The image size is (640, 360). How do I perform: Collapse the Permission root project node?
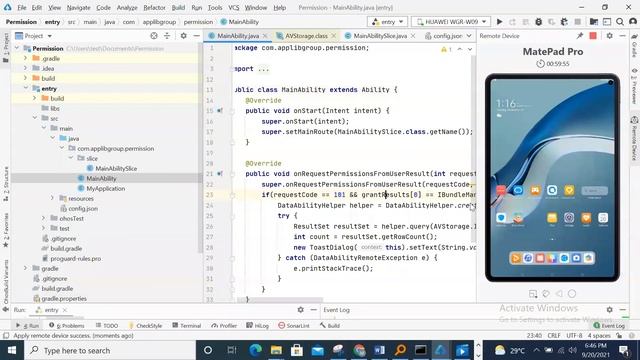[17, 48]
